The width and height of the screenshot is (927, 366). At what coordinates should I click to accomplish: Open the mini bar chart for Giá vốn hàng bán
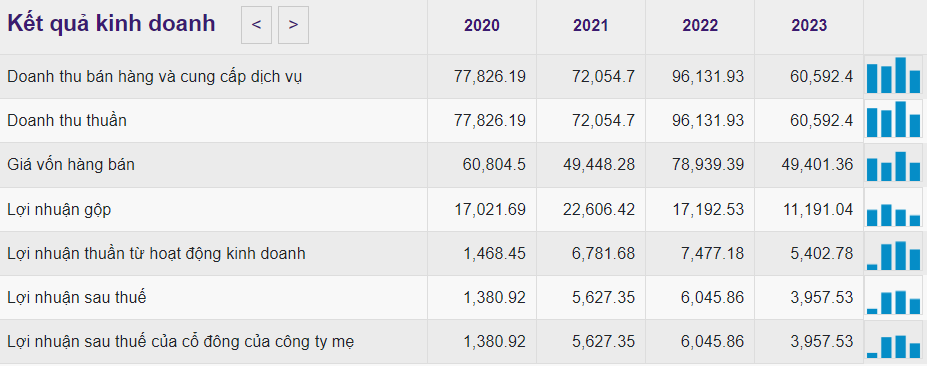[x=893, y=166]
